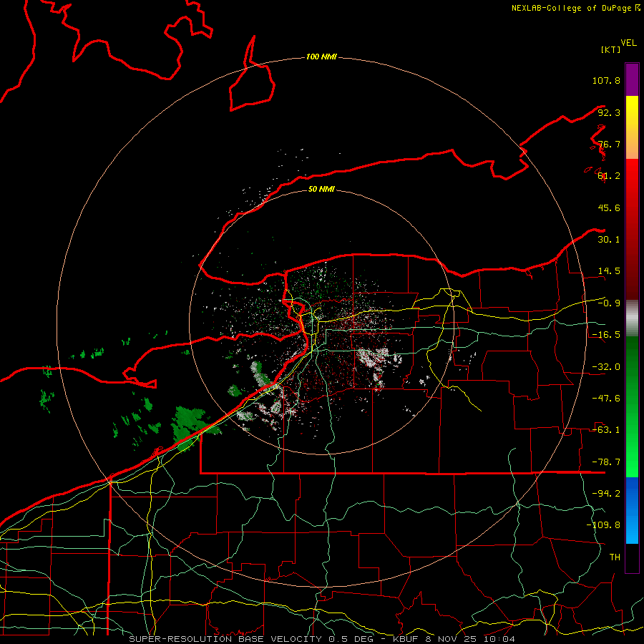Pick the gray segment of velocity color bar

(x=632, y=318)
